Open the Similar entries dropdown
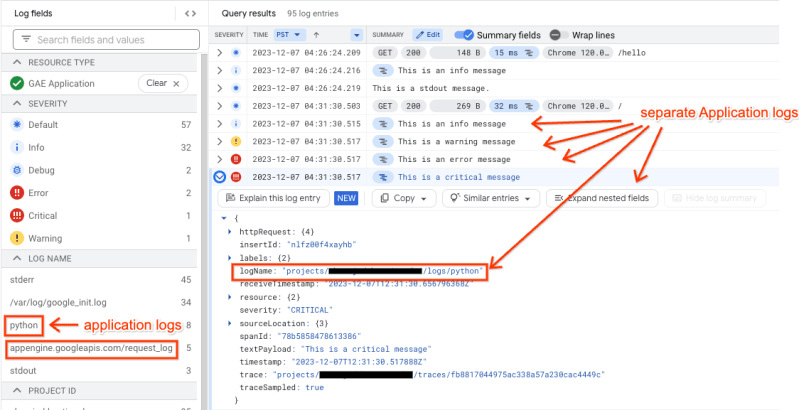The width and height of the screenshot is (799, 410). (491, 198)
